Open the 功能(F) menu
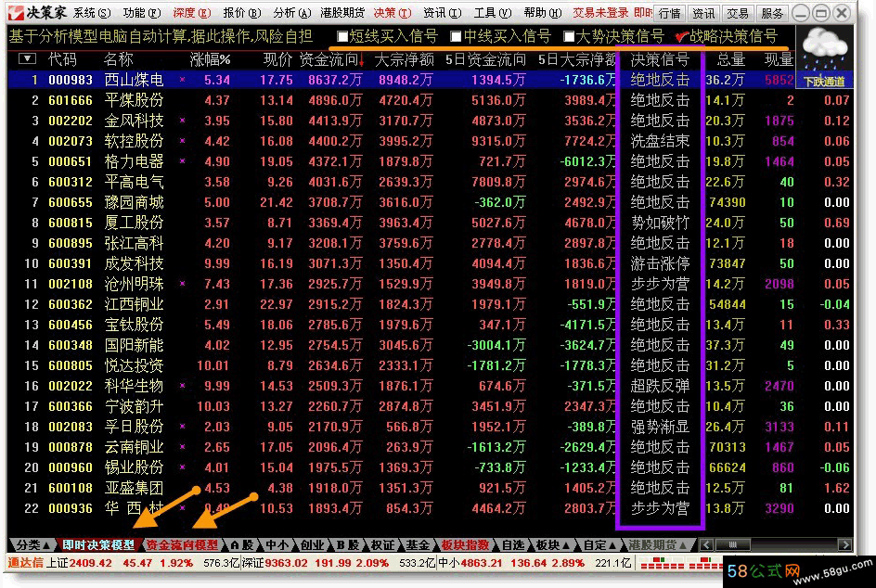This screenshot has height=588, width=876. pyautogui.click(x=142, y=12)
